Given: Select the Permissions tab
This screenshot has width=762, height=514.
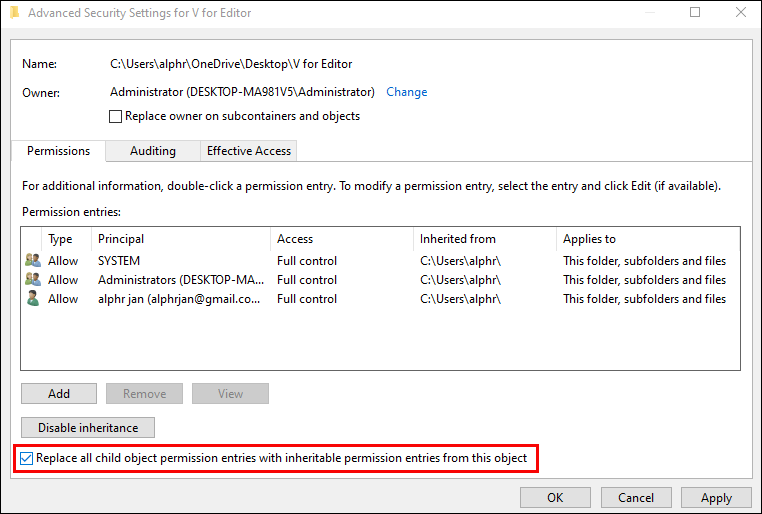Looking at the screenshot, I should pos(58,151).
